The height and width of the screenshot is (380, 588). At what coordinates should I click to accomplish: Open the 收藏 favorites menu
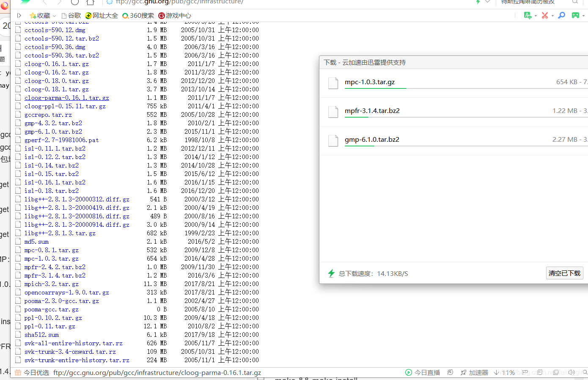pos(41,15)
